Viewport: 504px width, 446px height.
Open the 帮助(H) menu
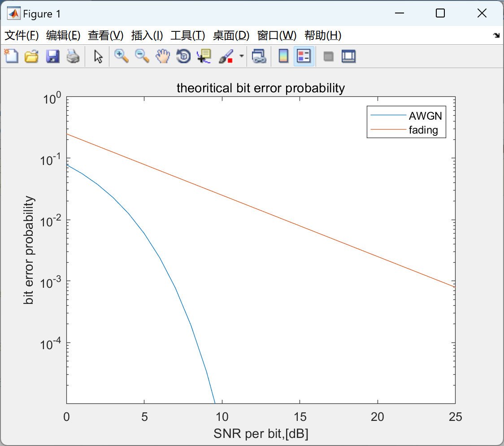pyautogui.click(x=323, y=35)
